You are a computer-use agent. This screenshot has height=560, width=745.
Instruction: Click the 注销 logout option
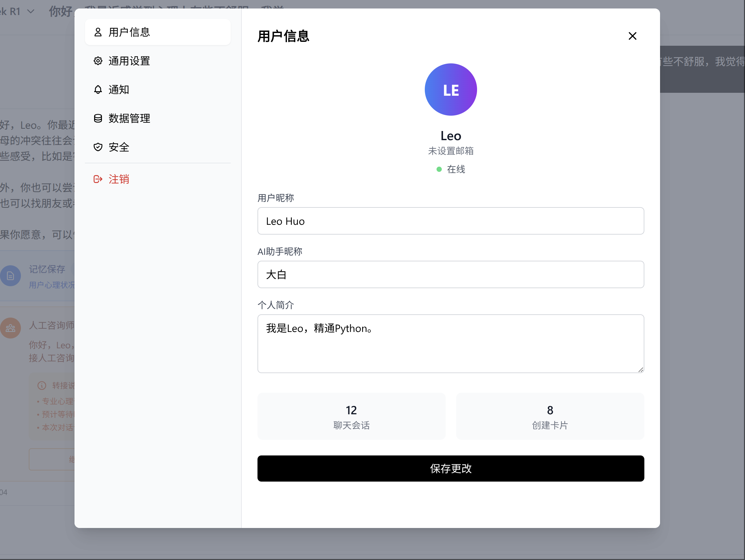(119, 179)
